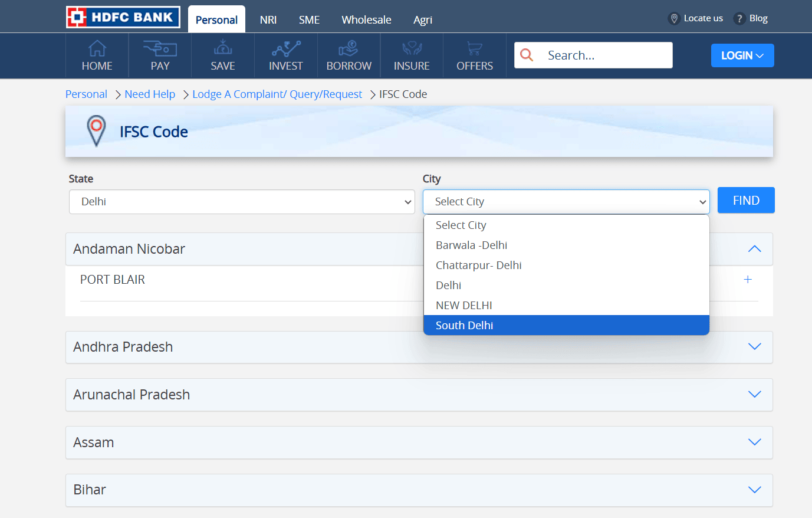
Task: Open Lodge A Complaint/ Query/Request breadcrumb
Action: 277,94
